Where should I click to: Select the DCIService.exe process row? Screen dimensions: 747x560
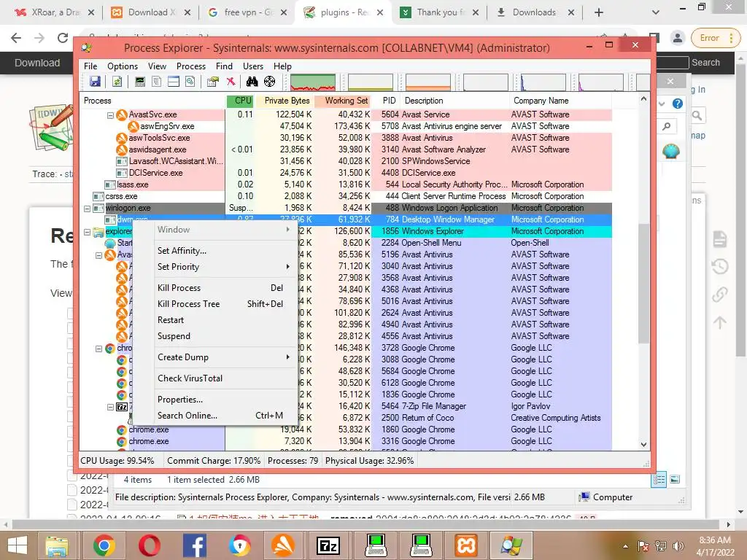(346, 173)
